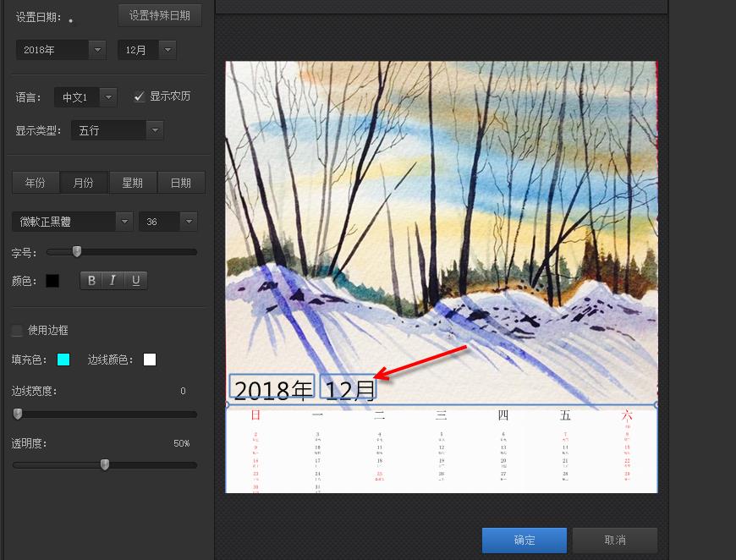736x560 pixels.
Task: Click the 三 weekday header in calendar
Action: (x=442, y=415)
